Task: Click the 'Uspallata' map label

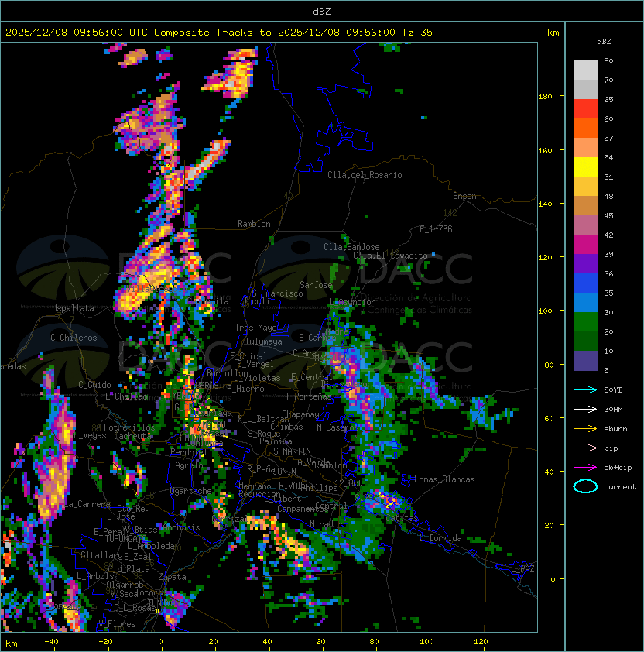Action: click(73, 308)
